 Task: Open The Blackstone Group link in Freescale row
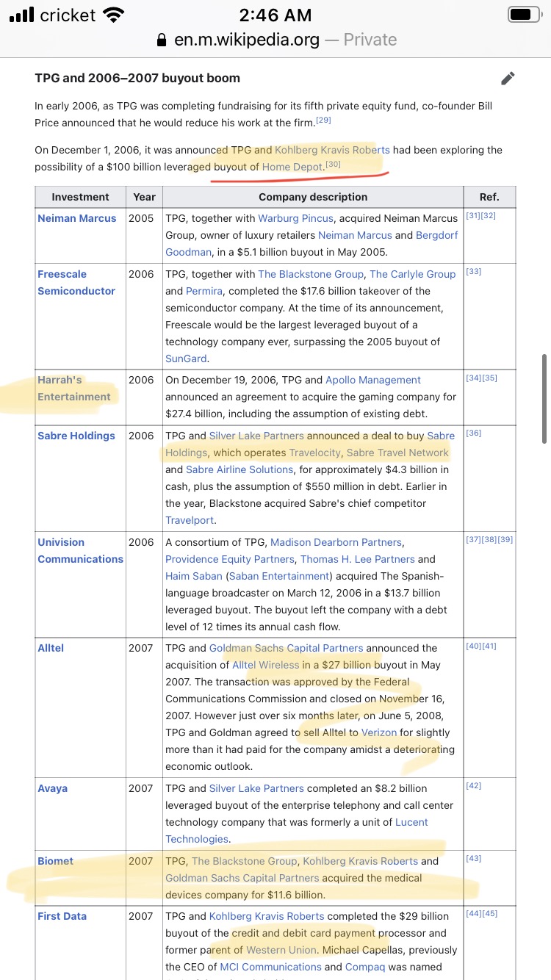(311, 274)
